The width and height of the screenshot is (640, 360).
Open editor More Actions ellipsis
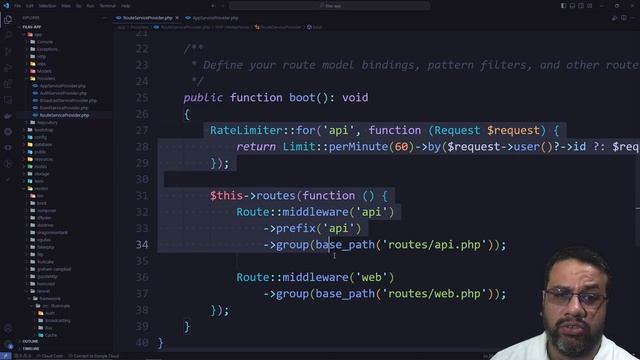633,18
